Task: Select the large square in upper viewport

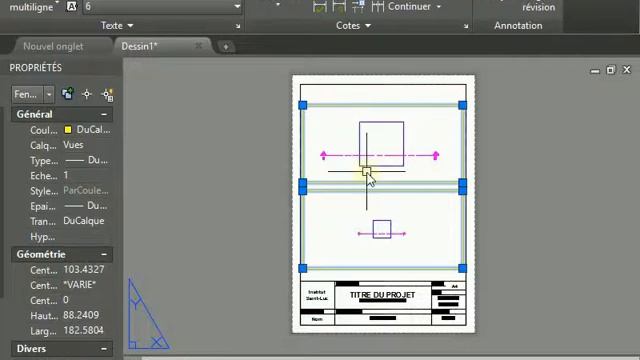Action: click(382, 144)
